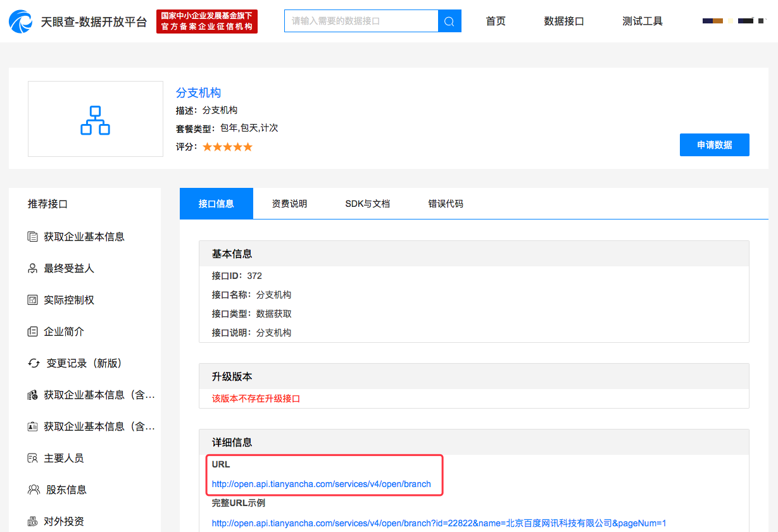Open 测试工具 in the top navigation
Screen dimensions: 778x532
643,21
